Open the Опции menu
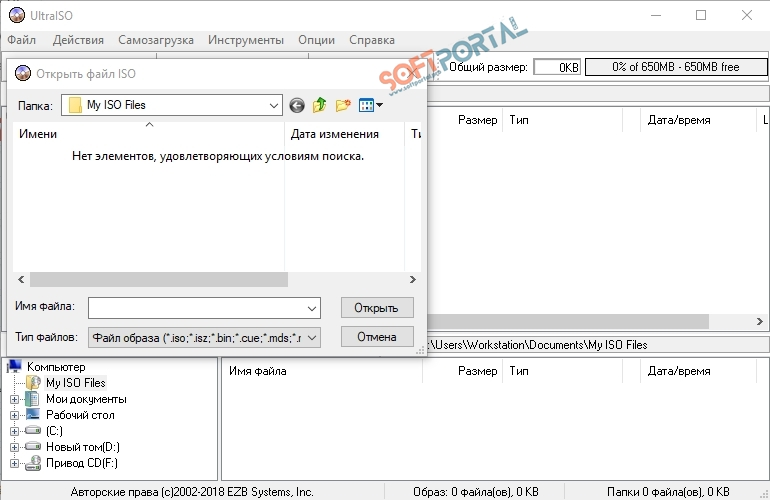The height and width of the screenshot is (500, 770). [316, 40]
